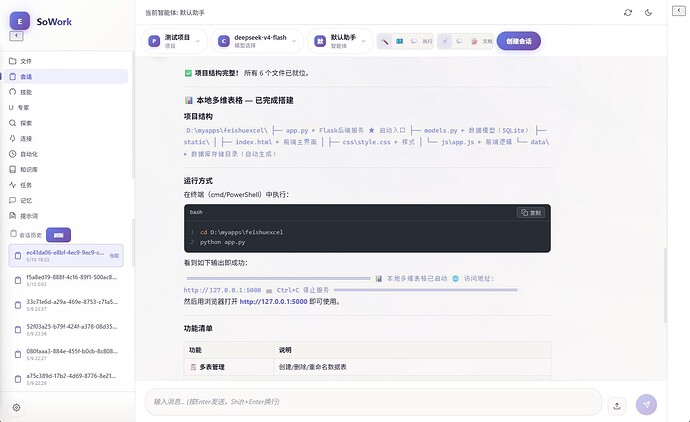Click the python app.py code line

pyautogui.click(x=223, y=242)
